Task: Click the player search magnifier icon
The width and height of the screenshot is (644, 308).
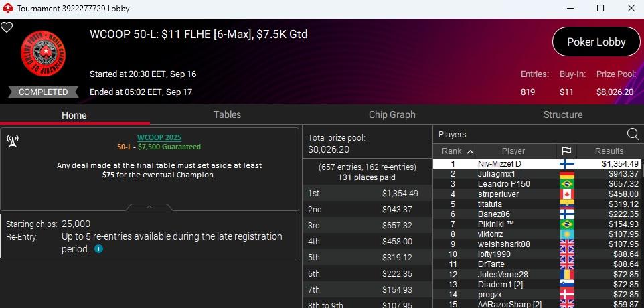Action: [x=633, y=134]
